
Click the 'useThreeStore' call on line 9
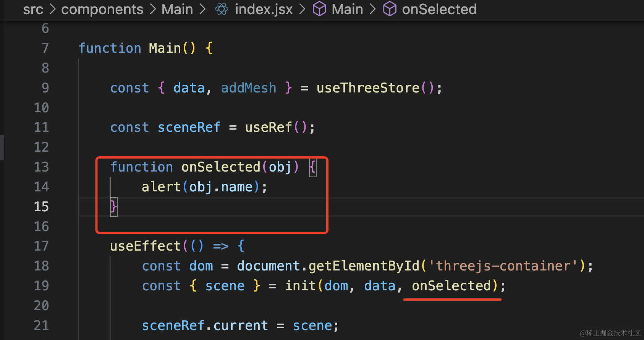point(368,88)
